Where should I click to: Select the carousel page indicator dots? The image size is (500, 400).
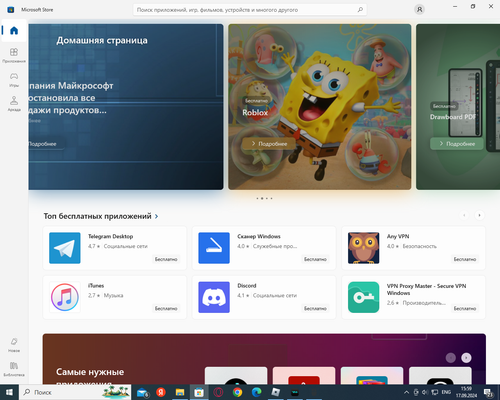point(264,198)
